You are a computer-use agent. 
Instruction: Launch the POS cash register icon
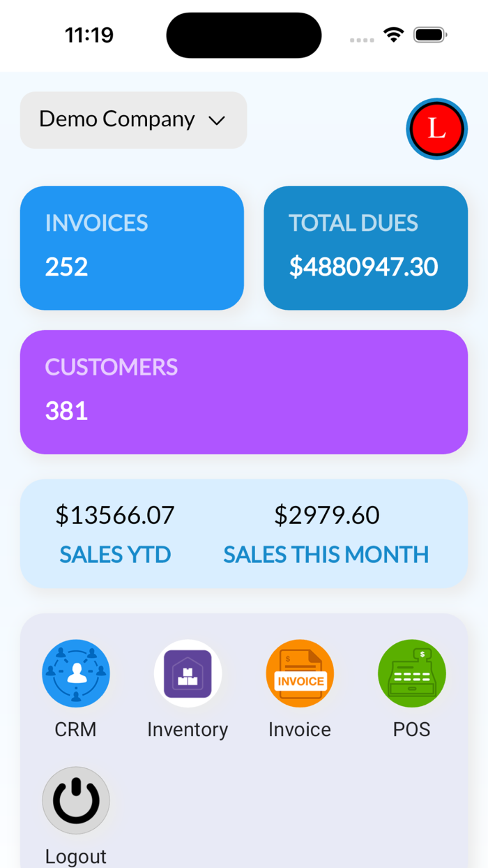point(411,673)
